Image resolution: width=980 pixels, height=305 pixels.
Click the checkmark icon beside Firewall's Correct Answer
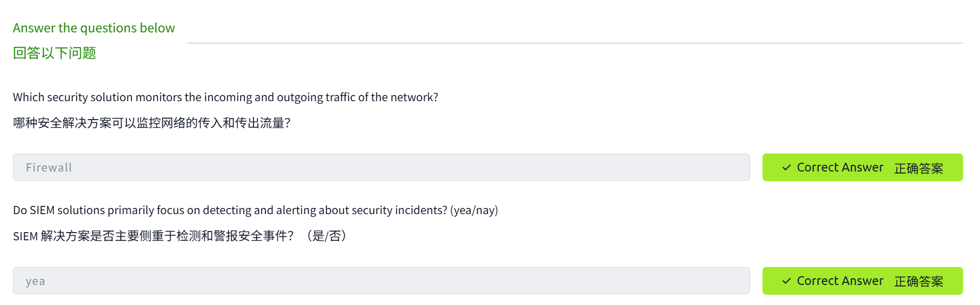pyautogui.click(x=786, y=167)
